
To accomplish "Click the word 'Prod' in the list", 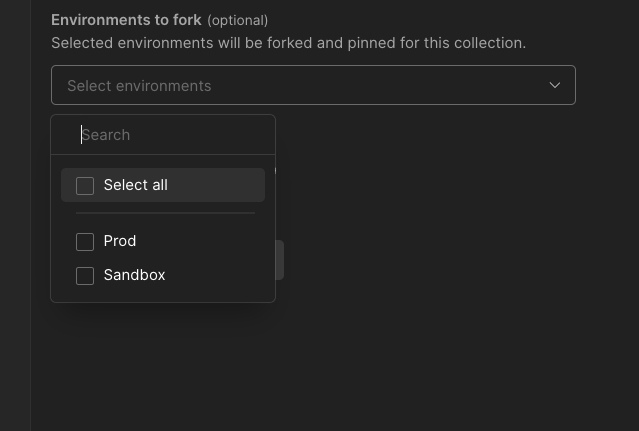I will coord(120,241).
